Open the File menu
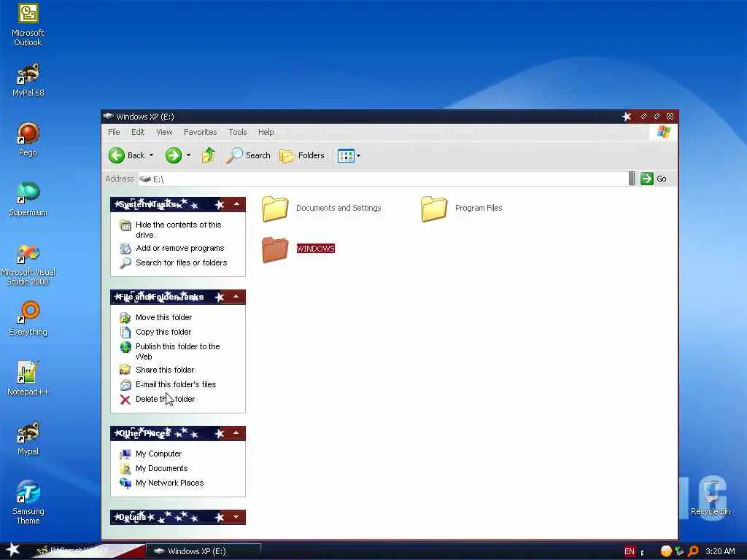 114,132
